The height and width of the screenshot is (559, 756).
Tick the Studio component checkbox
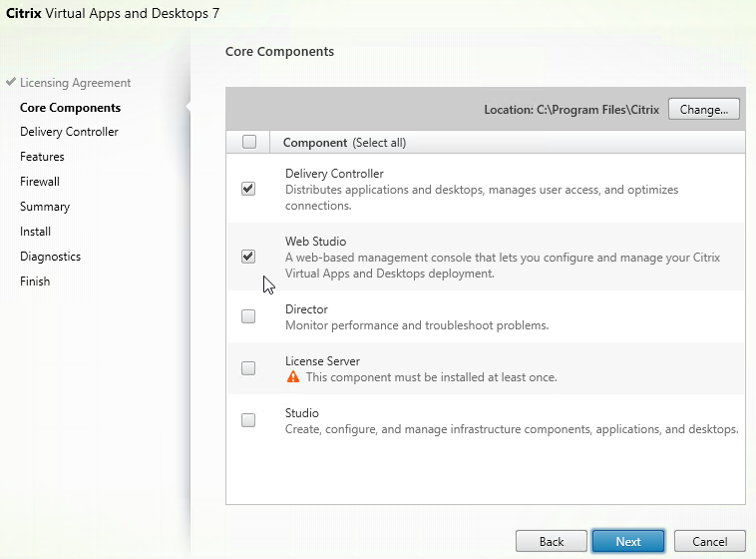(248, 420)
